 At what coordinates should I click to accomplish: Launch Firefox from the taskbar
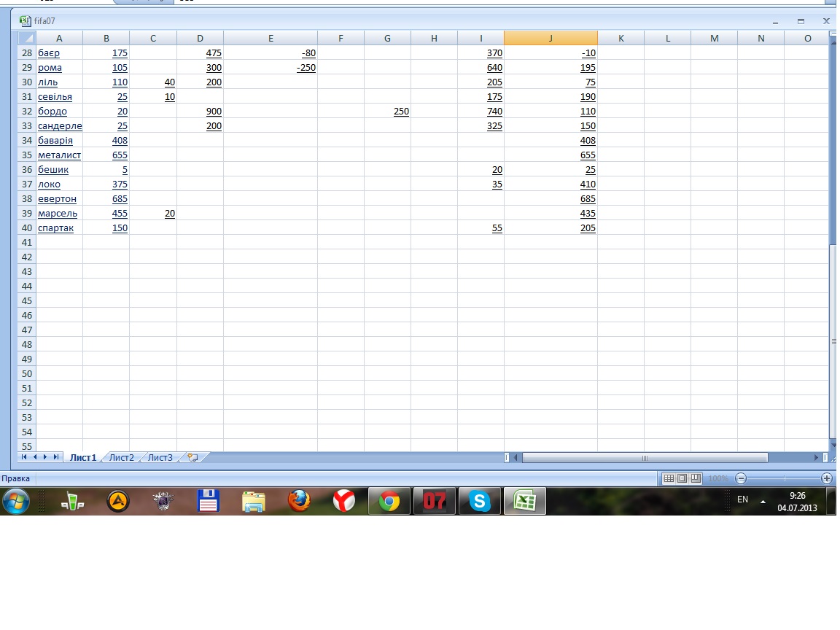(x=299, y=502)
